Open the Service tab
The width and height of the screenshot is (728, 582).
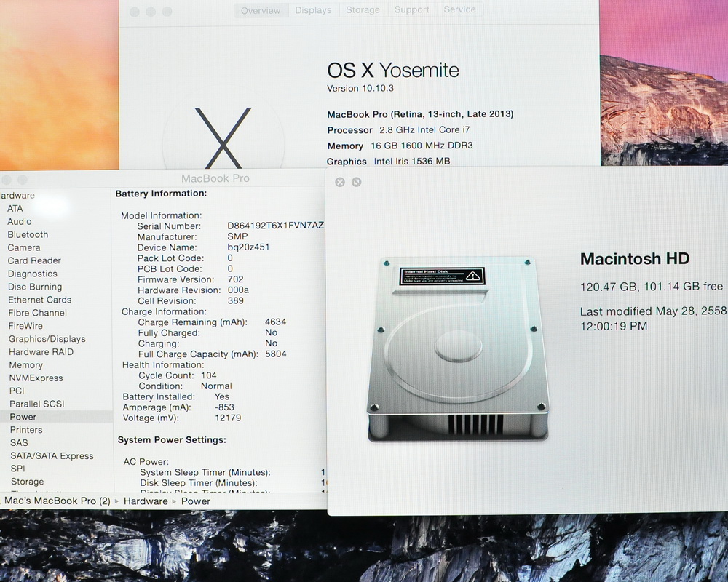[x=459, y=9]
